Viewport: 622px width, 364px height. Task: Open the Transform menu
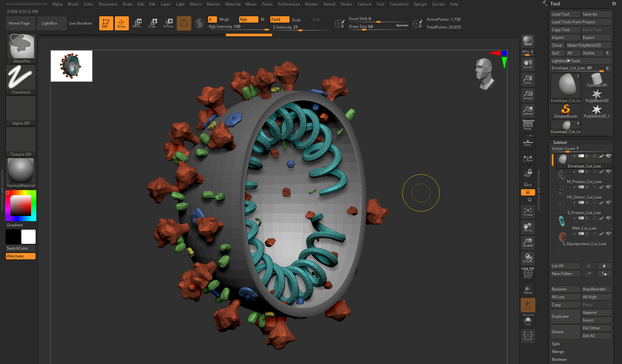[x=399, y=4]
